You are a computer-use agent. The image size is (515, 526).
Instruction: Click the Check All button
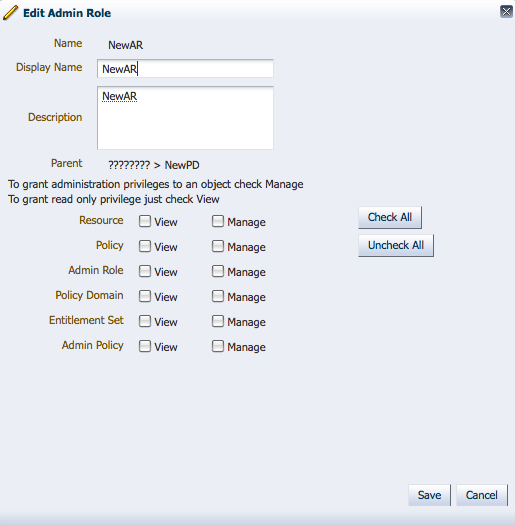point(390,217)
